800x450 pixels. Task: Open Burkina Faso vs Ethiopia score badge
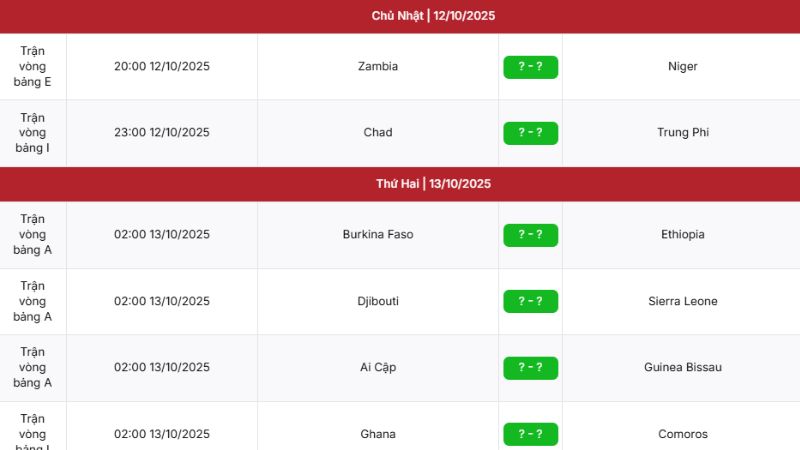530,235
